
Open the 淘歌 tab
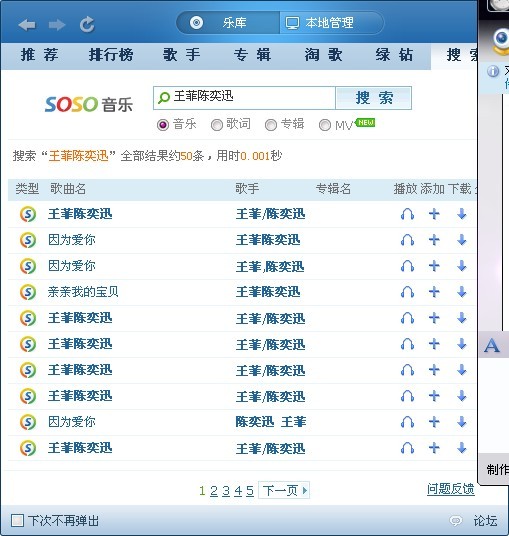click(323, 55)
